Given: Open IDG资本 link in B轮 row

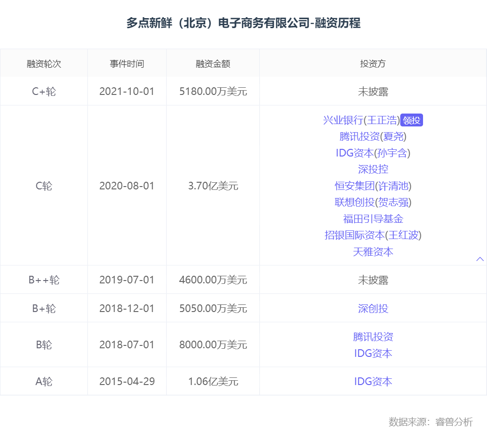Looking at the screenshot, I should pos(373,354).
